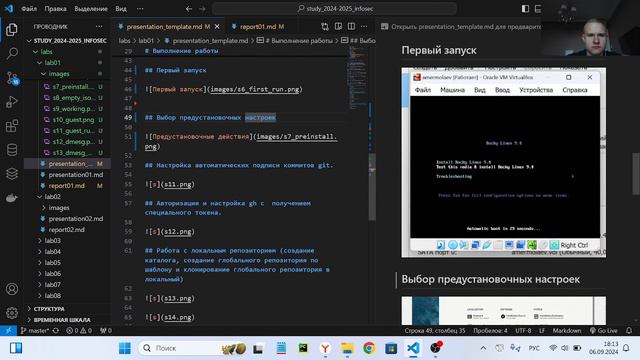
Task: Open the errors and warnings counter
Action: point(79,331)
